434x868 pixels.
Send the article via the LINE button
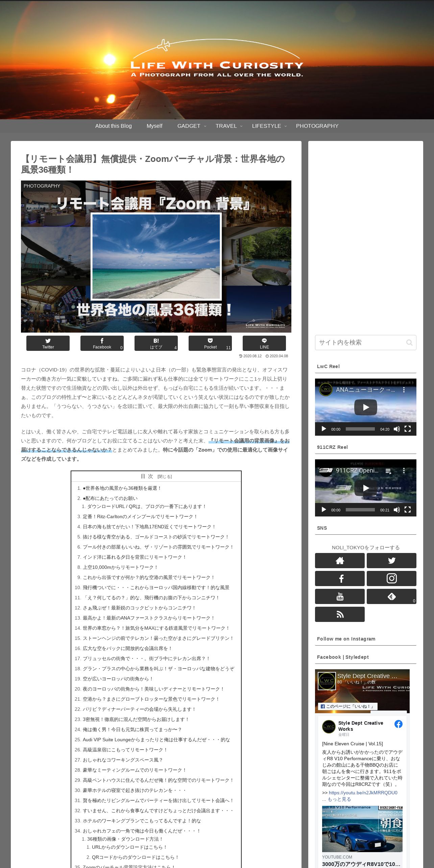264,343
